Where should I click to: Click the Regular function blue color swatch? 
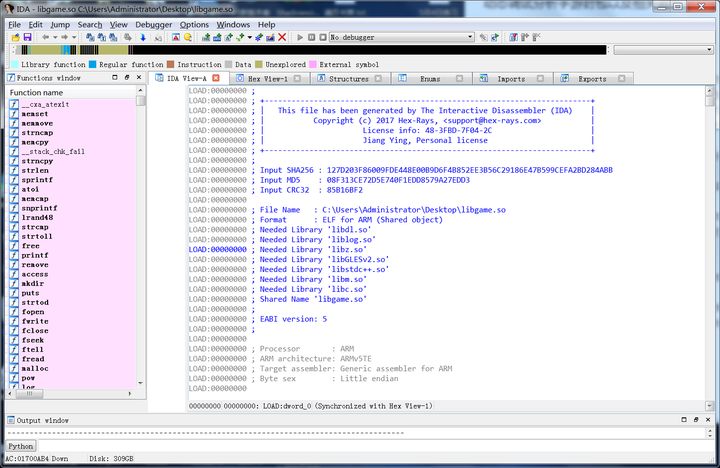pos(93,64)
